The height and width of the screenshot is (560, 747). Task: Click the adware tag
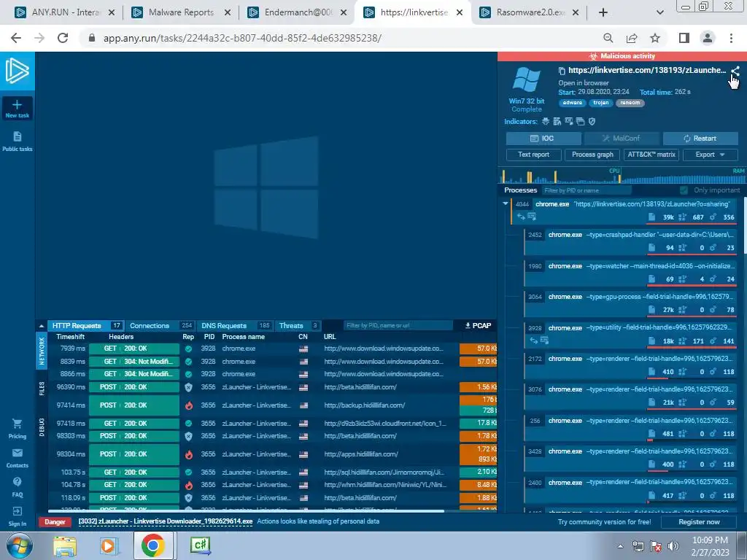click(572, 103)
